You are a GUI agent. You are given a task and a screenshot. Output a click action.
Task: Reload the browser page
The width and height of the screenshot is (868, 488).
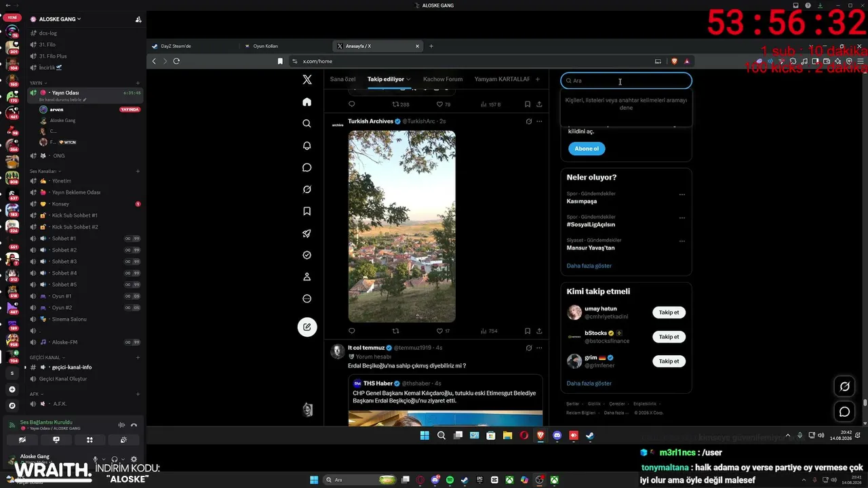(x=176, y=61)
